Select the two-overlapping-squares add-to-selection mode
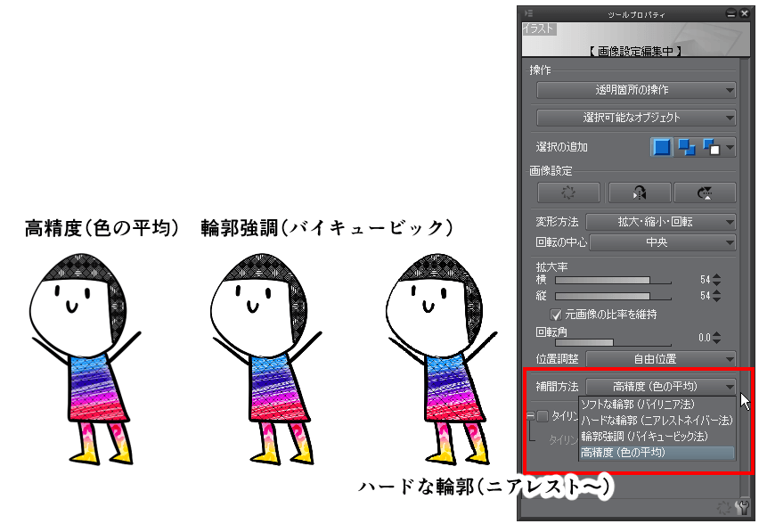The width and height of the screenshot is (759, 532). point(686,147)
